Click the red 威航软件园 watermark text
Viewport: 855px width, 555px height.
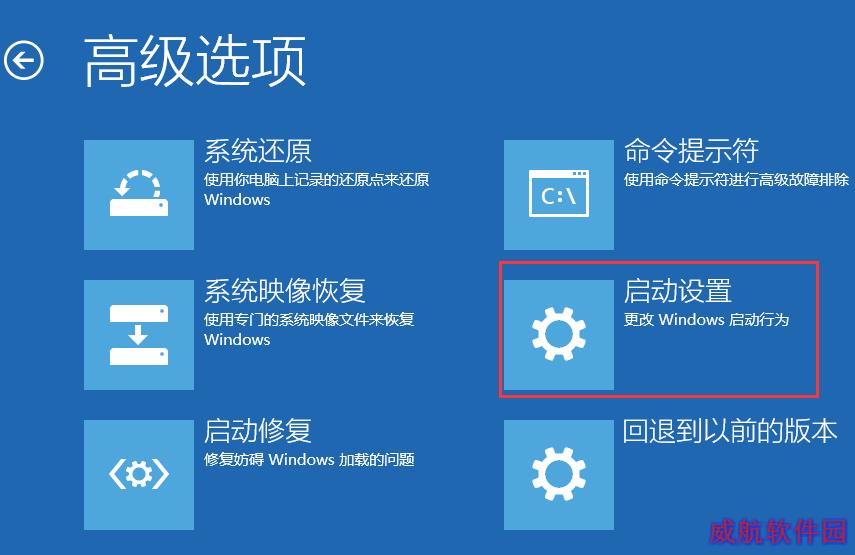778,532
